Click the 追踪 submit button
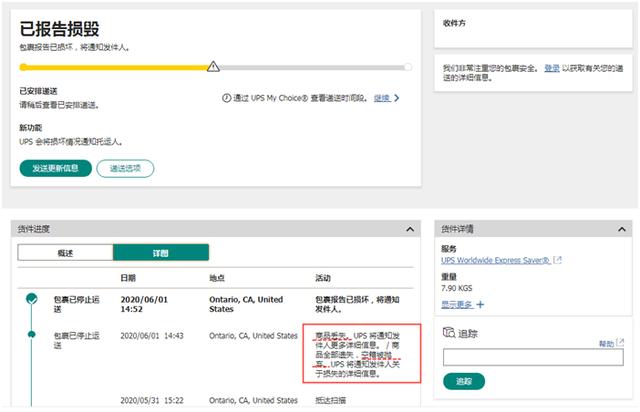Image resolution: width=640 pixels, height=412 pixels. pyautogui.click(x=464, y=381)
